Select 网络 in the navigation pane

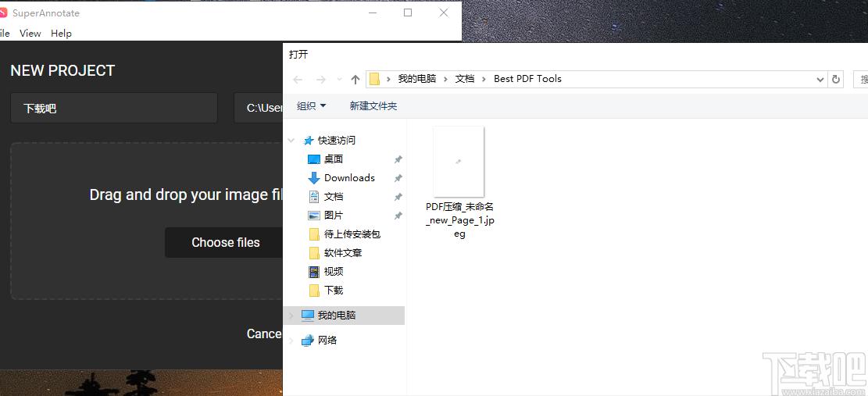327,340
